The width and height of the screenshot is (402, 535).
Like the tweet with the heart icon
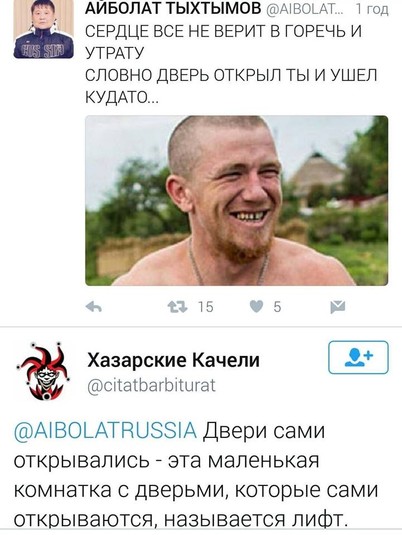pyautogui.click(x=257, y=306)
